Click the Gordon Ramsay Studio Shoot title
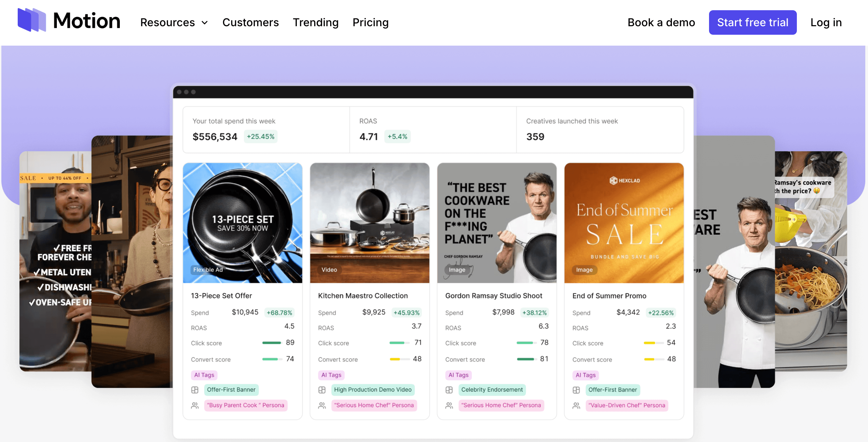 click(x=494, y=296)
